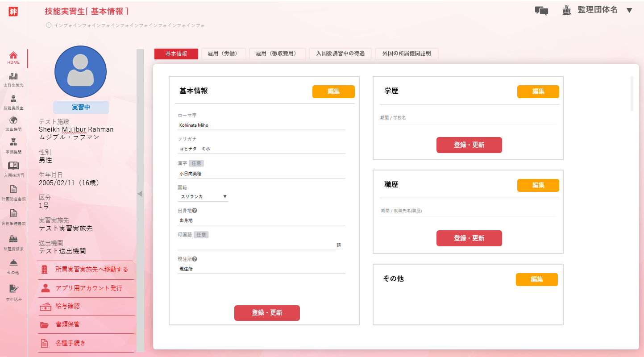This screenshot has height=357, width=644.
Task: Open 給与確認 link in profile panel
Action: pyautogui.click(x=67, y=306)
